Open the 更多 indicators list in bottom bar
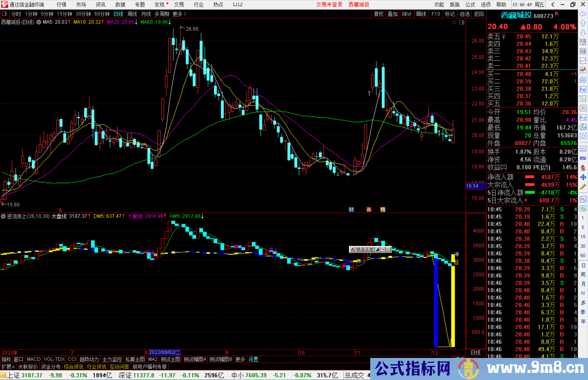This screenshot has height=380, width=588. click(240, 359)
